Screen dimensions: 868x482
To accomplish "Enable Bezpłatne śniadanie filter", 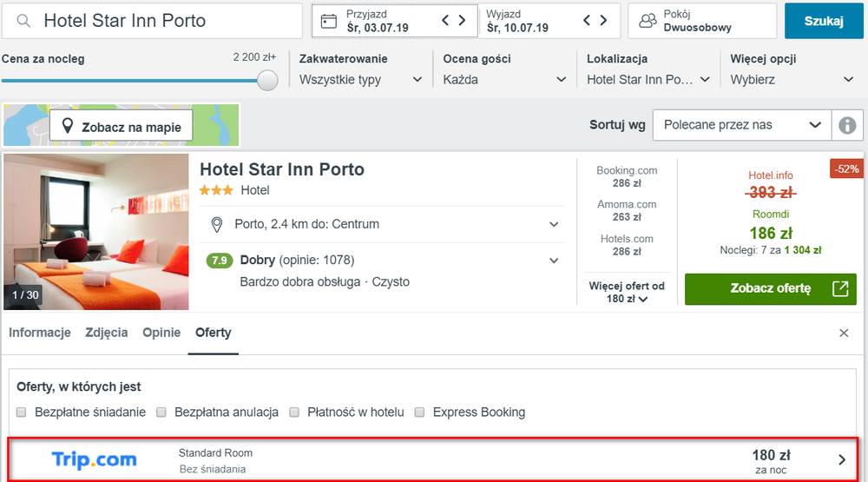I will [x=22, y=413].
